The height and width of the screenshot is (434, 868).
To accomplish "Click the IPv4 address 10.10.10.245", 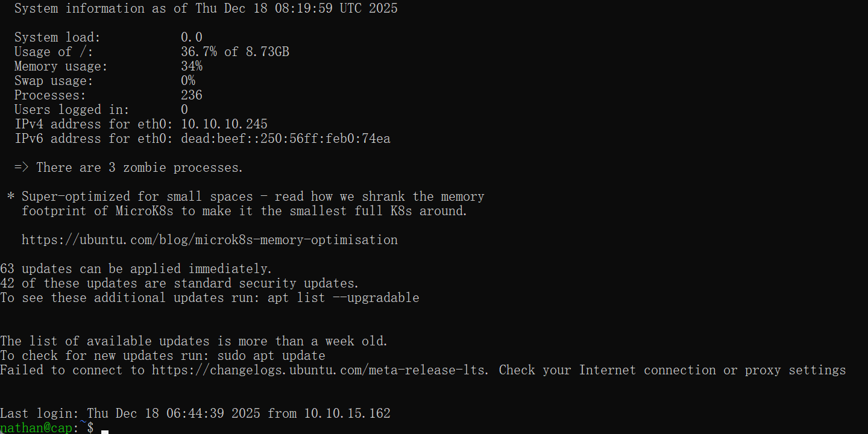I will [224, 124].
